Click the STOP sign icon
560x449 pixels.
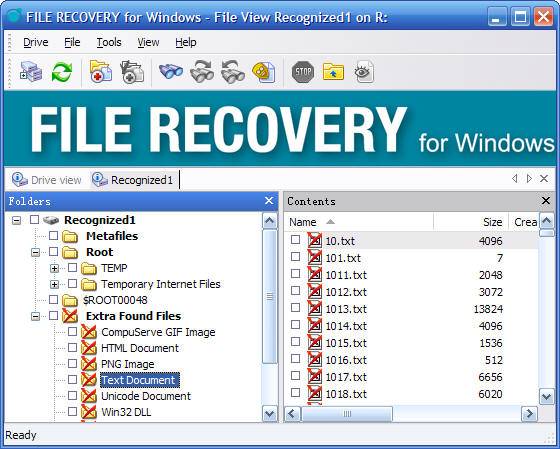pyautogui.click(x=303, y=72)
